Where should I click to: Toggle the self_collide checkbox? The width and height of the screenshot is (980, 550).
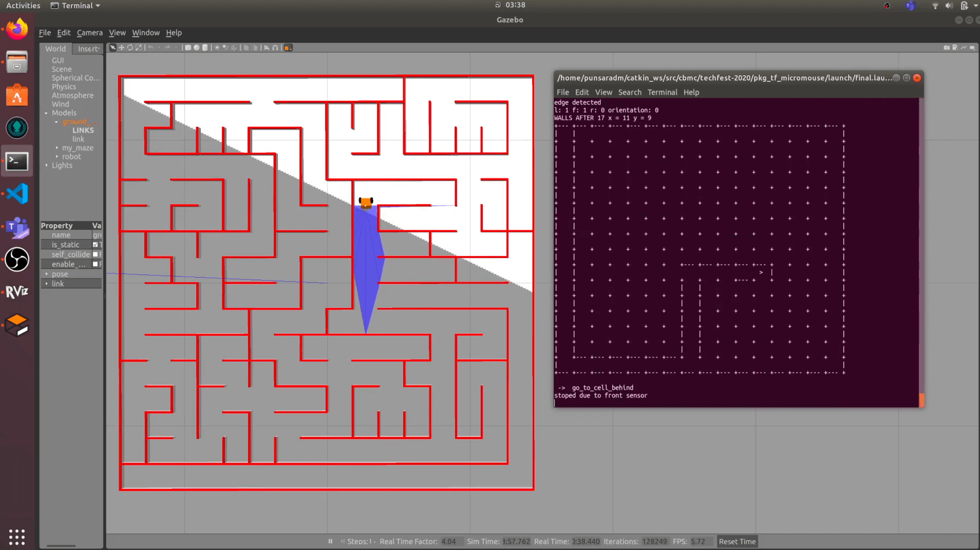[96, 254]
